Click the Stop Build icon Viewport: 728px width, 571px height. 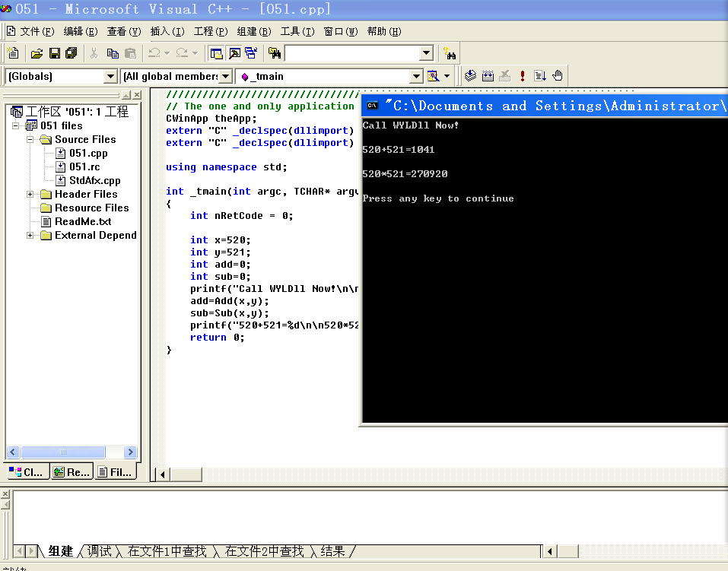[505, 76]
